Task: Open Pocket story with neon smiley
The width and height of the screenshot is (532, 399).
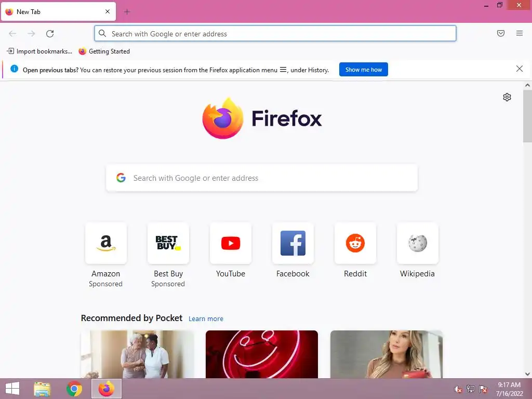Action: pyautogui.click(x=262, y=354)
